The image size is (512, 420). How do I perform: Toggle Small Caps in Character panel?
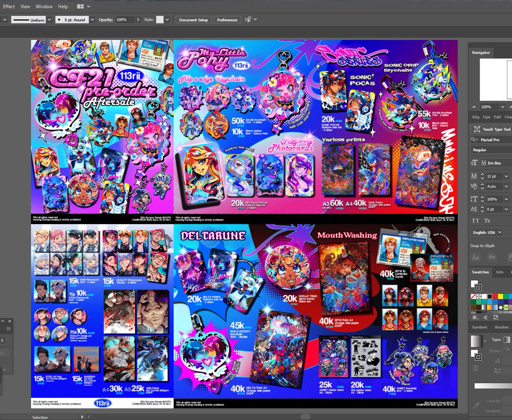tap(487, 221)
